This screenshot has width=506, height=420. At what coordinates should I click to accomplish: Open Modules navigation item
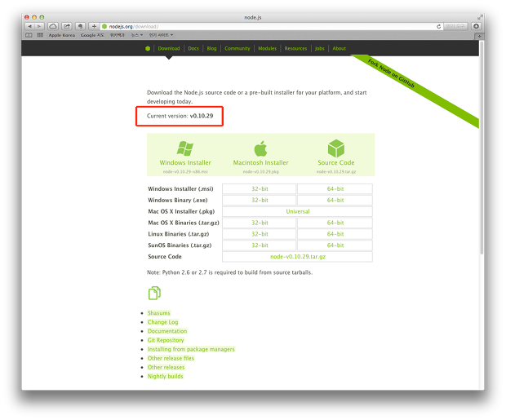click(x=267, y=48)
